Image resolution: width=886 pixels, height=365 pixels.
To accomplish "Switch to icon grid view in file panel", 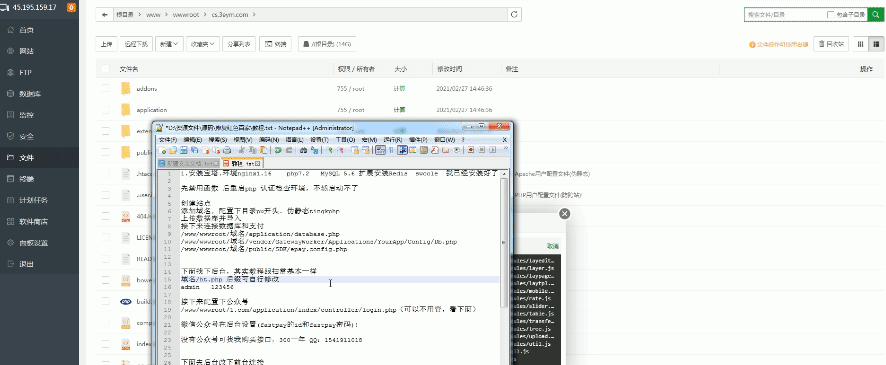I will coord(861,44).
